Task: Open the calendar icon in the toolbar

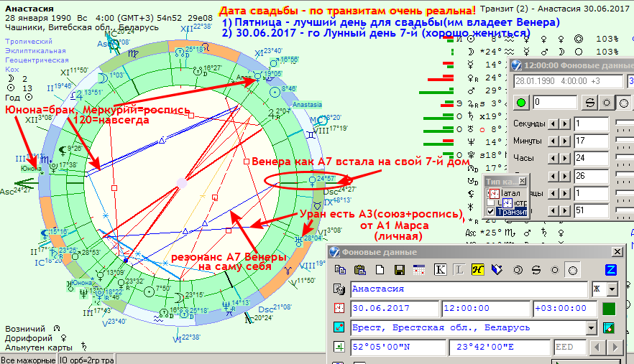Action: click(419, 270)
